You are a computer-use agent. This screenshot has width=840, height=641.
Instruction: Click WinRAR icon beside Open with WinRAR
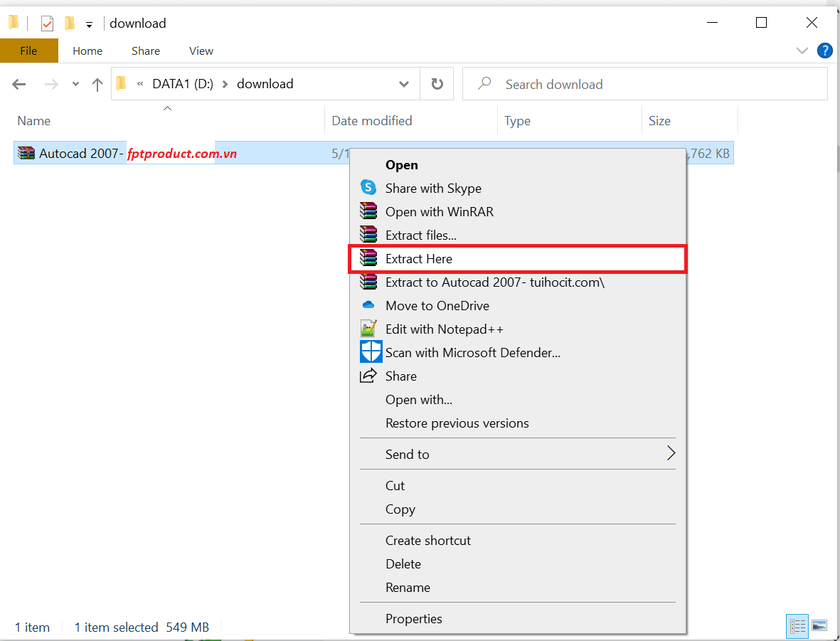(x=368, y=211)
